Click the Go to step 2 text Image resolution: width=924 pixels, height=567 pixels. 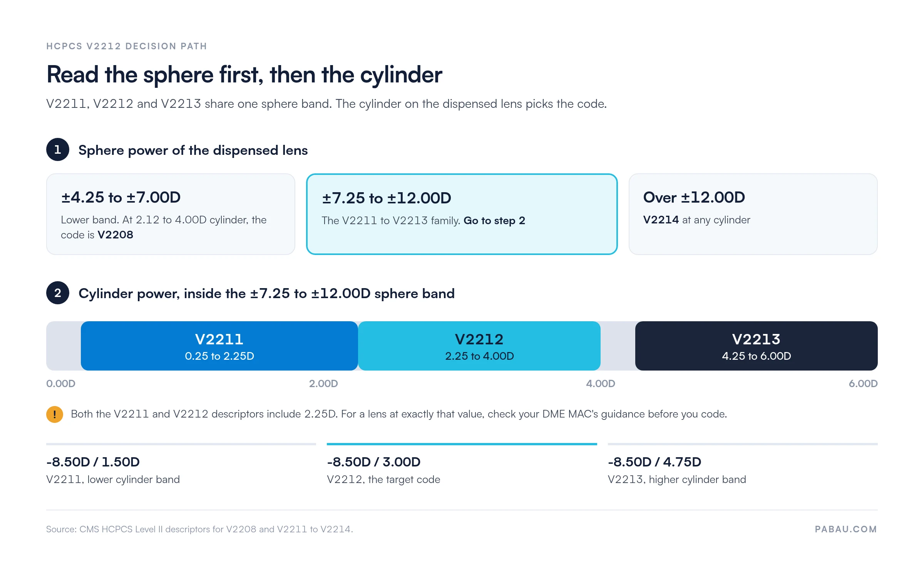(x=494, y=221)
